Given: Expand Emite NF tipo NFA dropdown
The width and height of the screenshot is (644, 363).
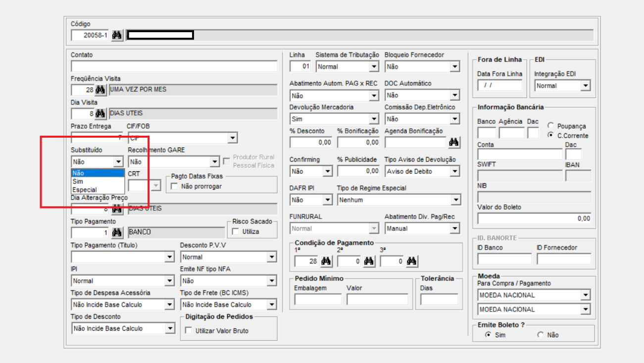Looking at the screenshot, I should click(x=272, y=281).
